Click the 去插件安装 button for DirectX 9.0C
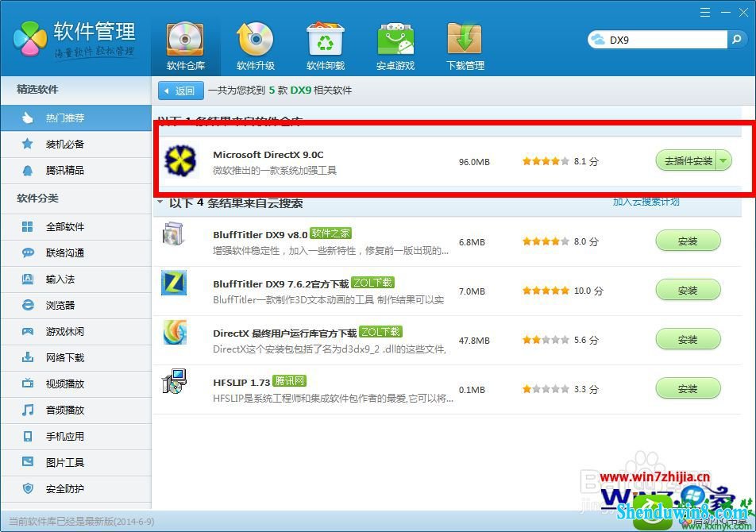 687,161
